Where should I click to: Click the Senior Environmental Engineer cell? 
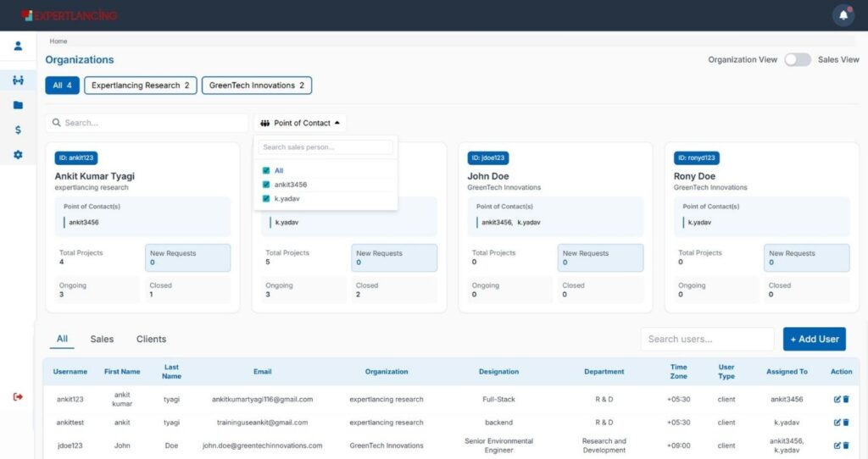tap(498, 445)
